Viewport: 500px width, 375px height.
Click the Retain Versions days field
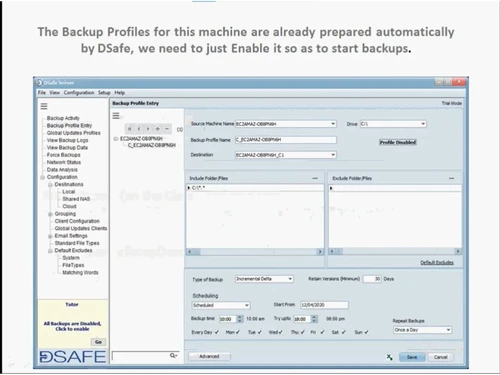[x=372, y=279]
